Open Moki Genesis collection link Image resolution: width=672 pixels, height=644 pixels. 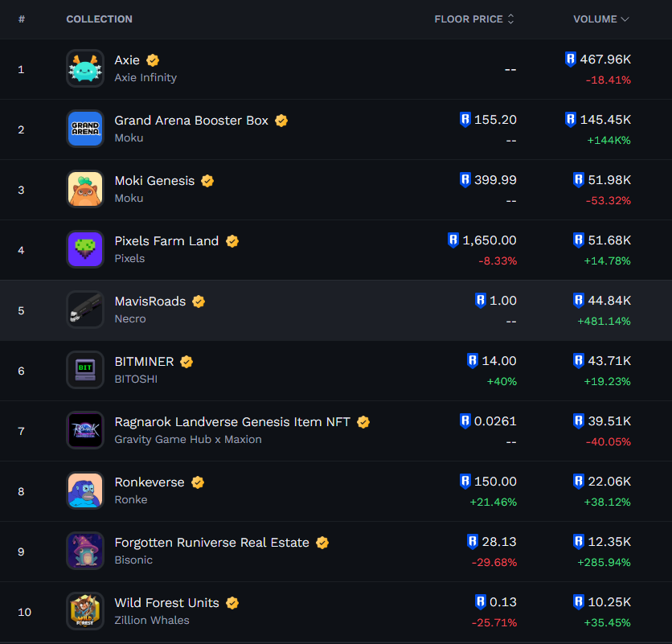[x=154, y=182]
